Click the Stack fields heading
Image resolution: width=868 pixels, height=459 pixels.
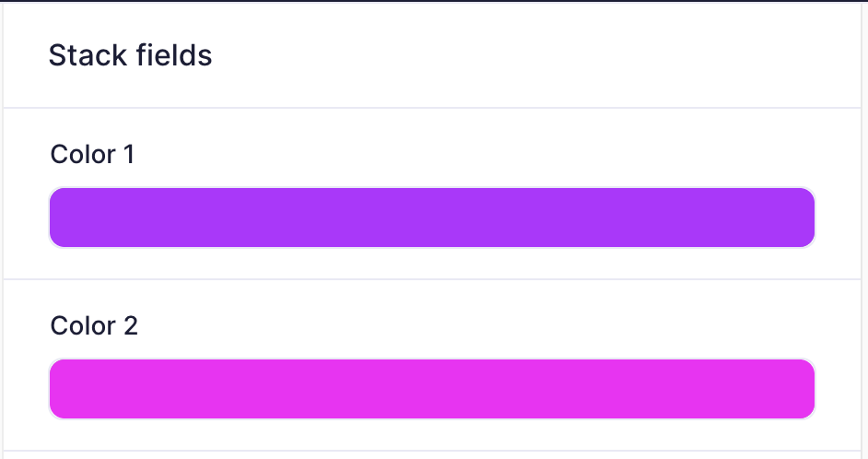pyautogui.click(x=130, y=55)
